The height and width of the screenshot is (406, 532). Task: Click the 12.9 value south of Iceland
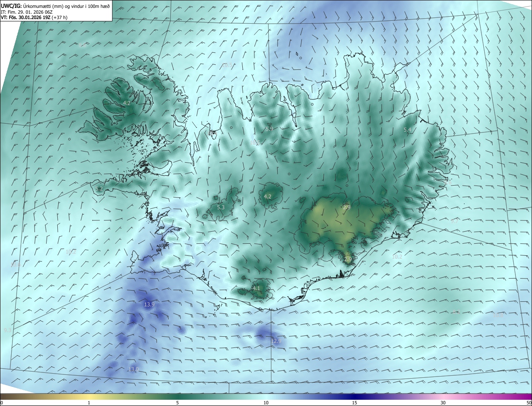pyautogui.click(x=276, y=341)
